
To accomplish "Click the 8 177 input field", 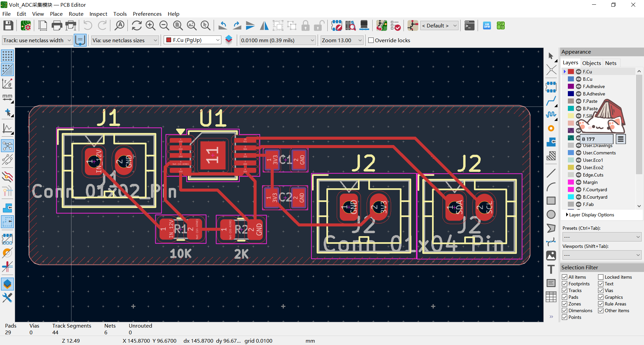I will [x=597, y=139].
